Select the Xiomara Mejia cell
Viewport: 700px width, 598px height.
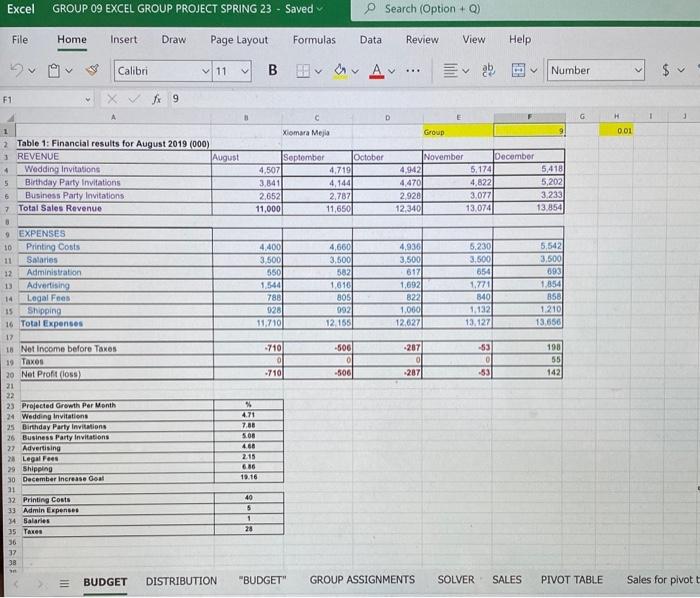click(x=317, y=132)
